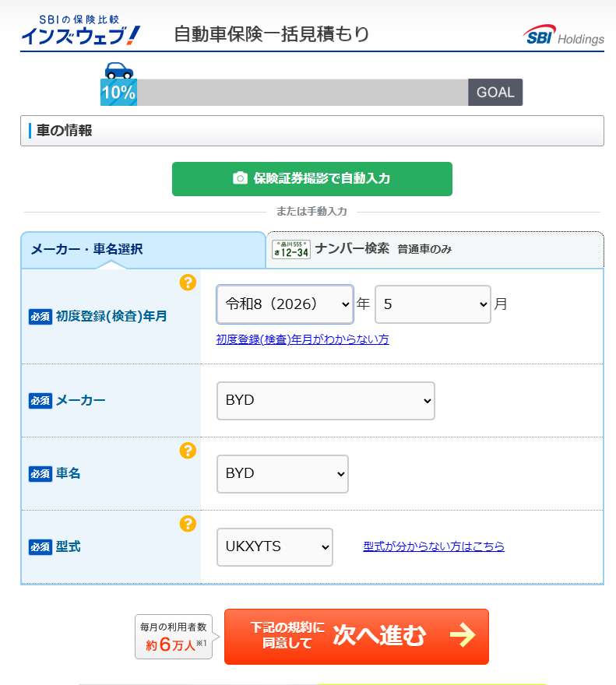Click the GOAL end of progress bar
616x685 pixels.
point(495,92)
